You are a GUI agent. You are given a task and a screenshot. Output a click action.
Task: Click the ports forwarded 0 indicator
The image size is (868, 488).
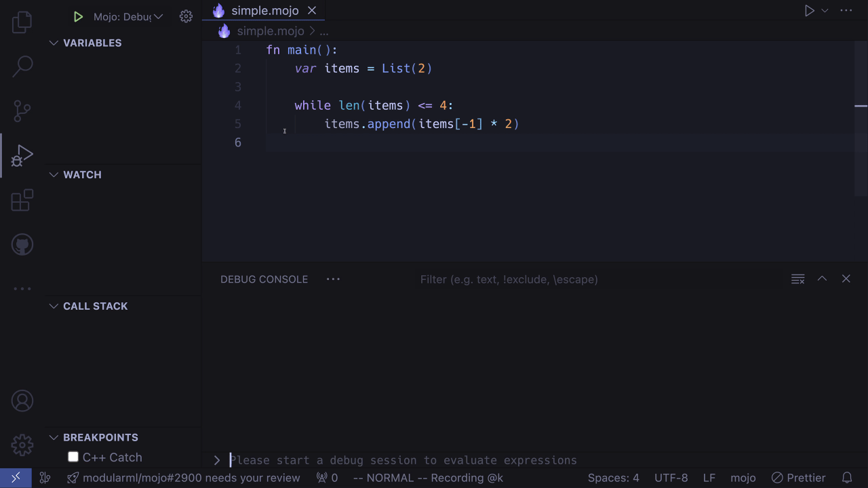[328, 478]
